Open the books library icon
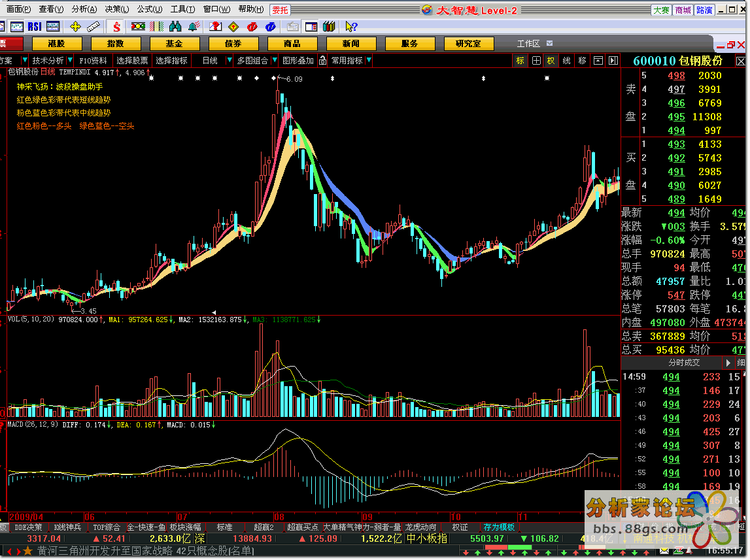Viewport: 750px width, 560px height. (x=329, y=27)
